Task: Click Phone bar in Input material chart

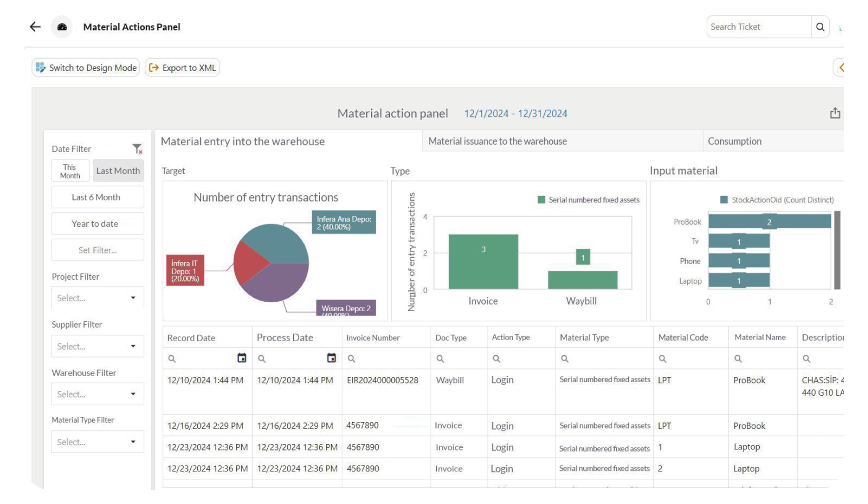Action: [x=739, y=261]
